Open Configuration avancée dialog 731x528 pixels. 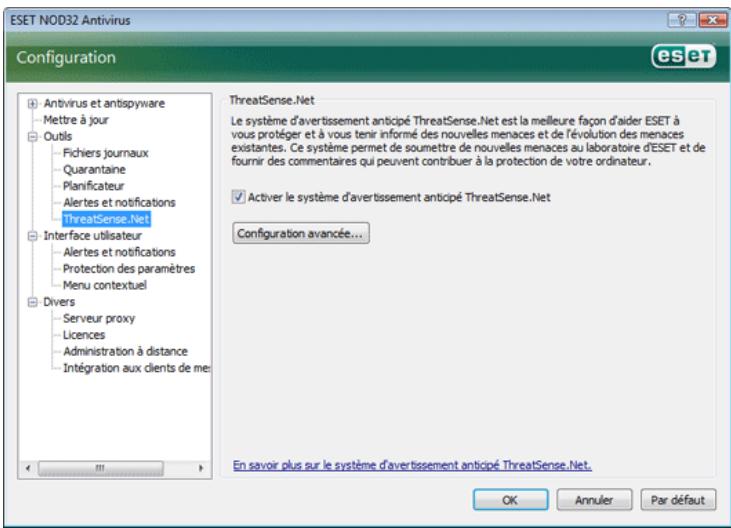[x=301, y=233]
